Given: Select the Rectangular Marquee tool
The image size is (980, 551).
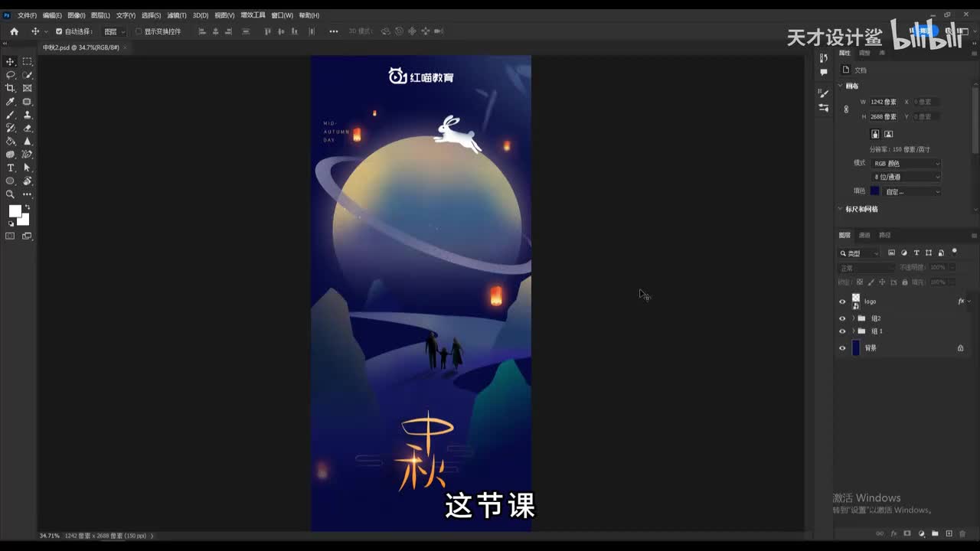Looking at the screenshot, I should click(28, 62).
